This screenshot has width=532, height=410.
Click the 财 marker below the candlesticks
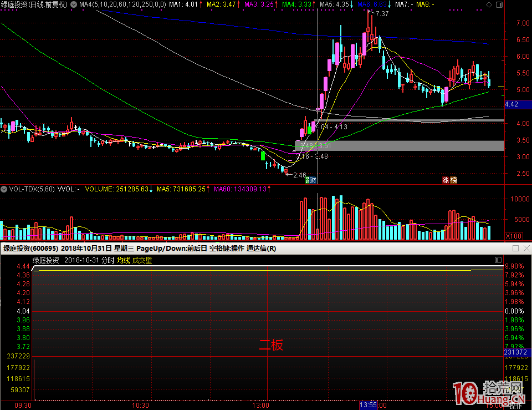click(x=314, y=180)
